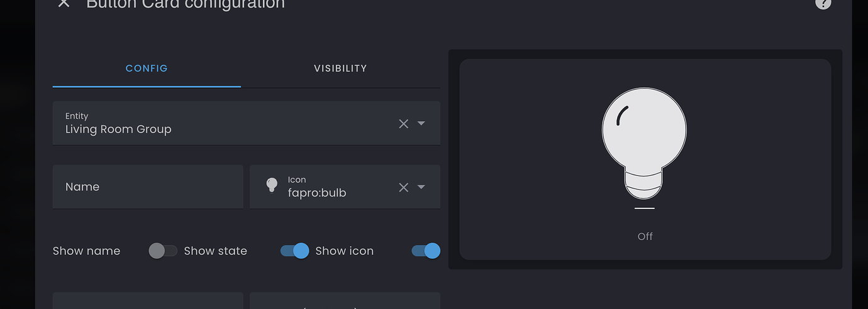Click the Name input field
Viewport: 868px width, 309px height.
pos(148,187)
